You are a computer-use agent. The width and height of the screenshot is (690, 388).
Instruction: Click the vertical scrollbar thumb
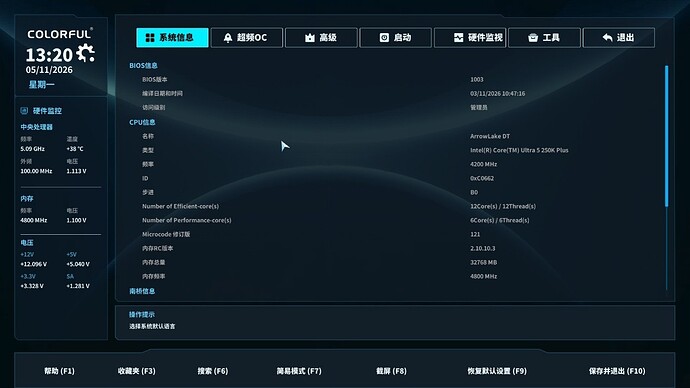click(666, 136)
